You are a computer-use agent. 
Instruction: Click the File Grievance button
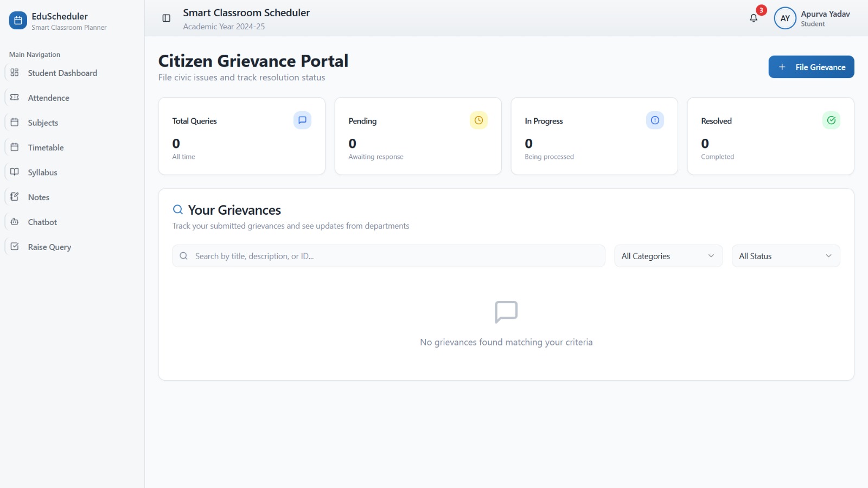811,67
